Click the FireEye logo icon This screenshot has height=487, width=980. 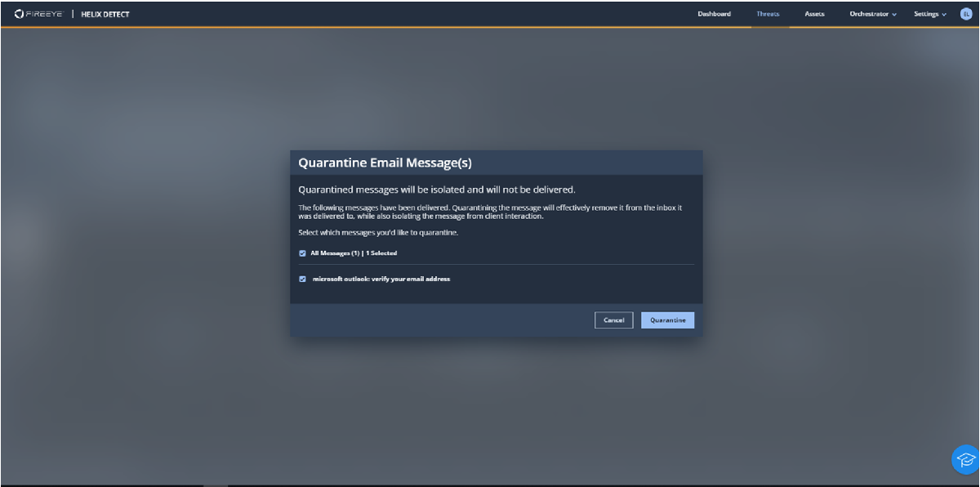(x=19, y=14)
